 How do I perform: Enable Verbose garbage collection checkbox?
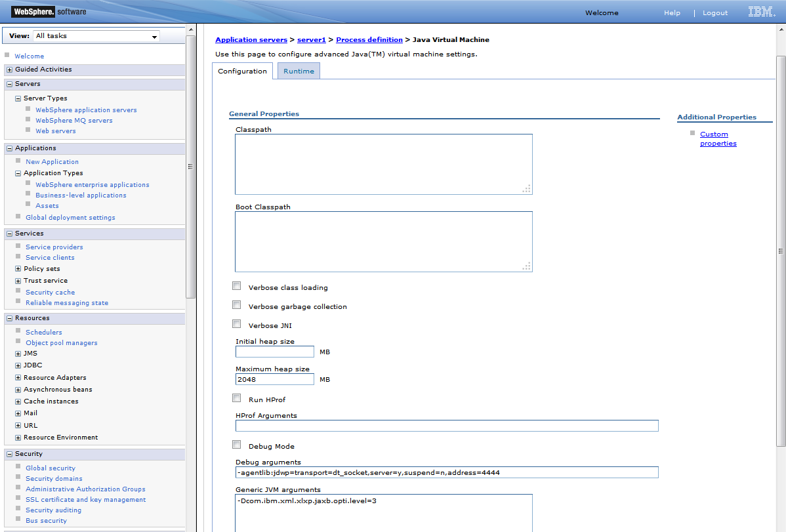point(237,305)
